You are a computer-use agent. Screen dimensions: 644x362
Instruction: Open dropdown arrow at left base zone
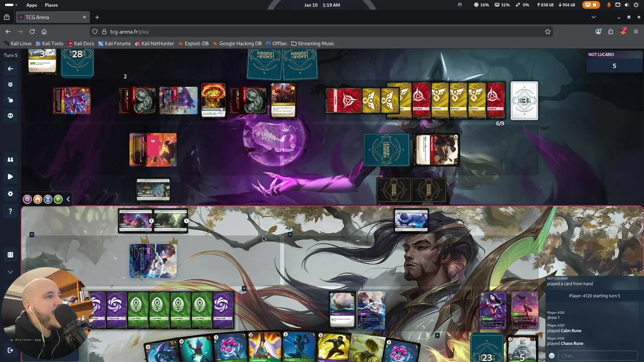(32, 234)
